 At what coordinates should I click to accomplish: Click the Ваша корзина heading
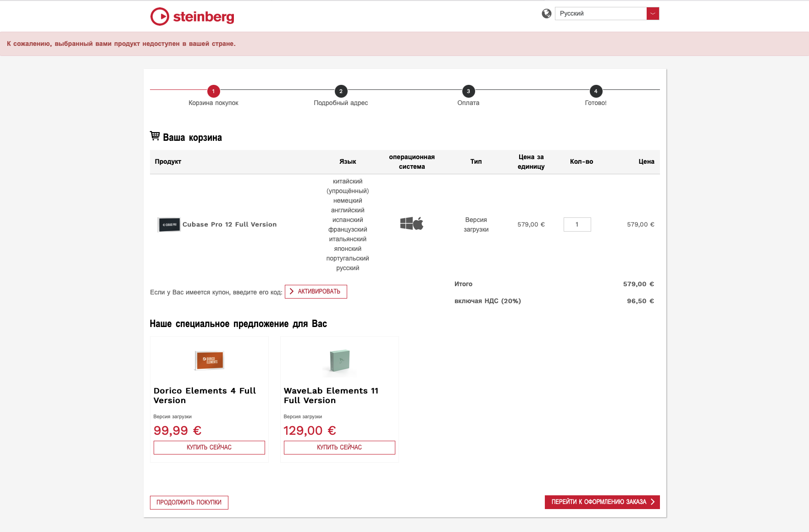(193, 138)
